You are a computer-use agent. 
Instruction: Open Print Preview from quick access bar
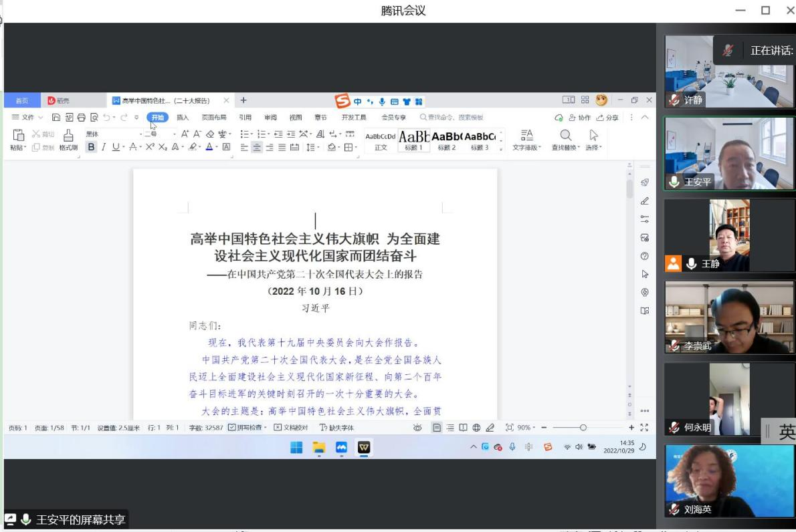[x=94, y=117]
